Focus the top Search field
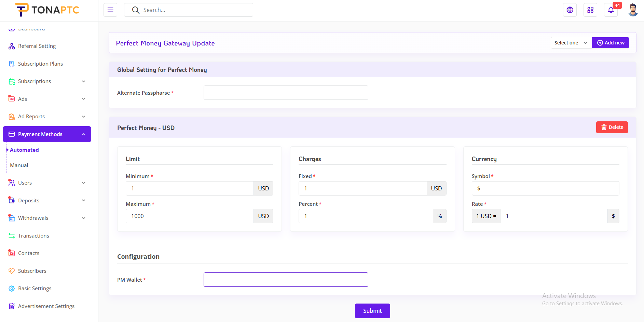This screenshot has height=322, width=644. click(x=189, y=10)
